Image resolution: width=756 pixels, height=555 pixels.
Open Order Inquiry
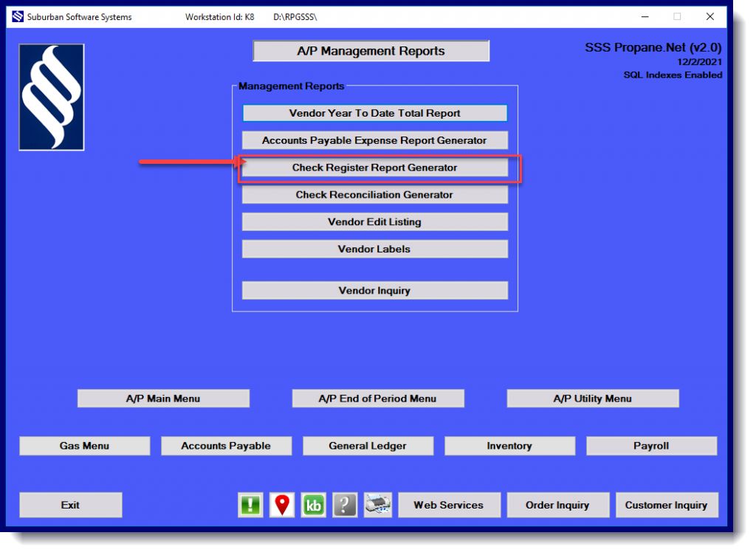558,505
